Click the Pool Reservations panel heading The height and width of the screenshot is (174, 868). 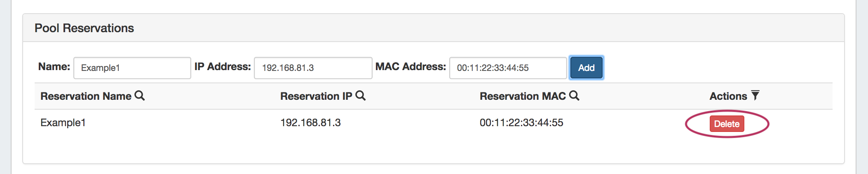click(84, 28)
